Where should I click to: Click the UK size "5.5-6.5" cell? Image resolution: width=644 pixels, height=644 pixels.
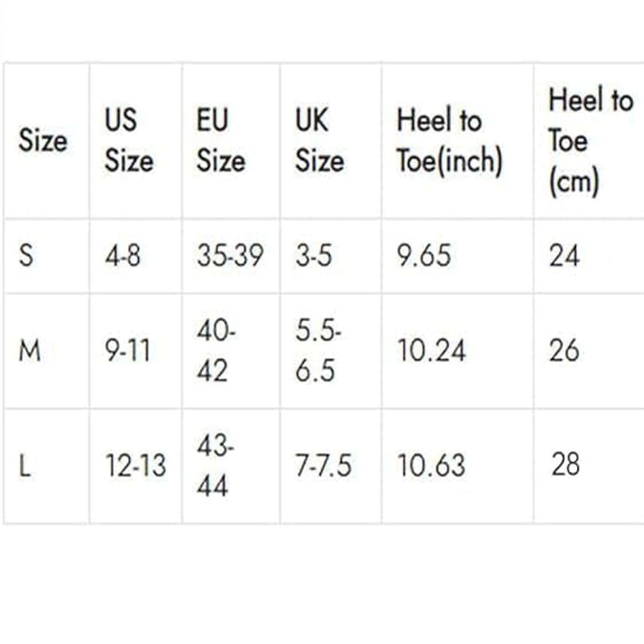pos(317,351)
